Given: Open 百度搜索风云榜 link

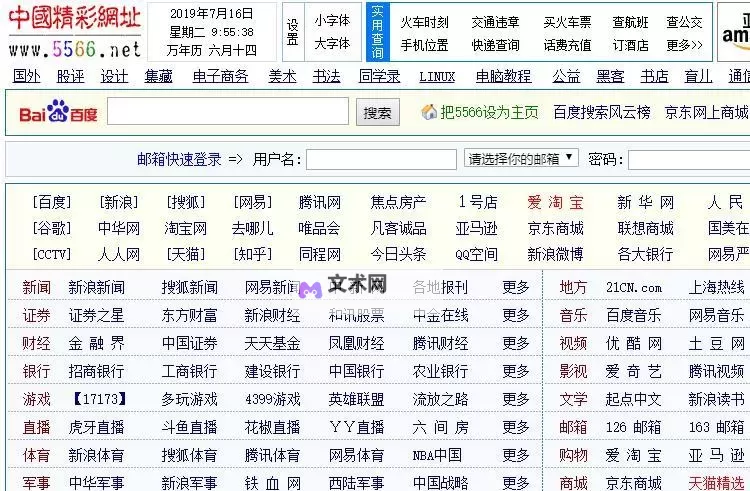Looking at the screenshot, I should point(602,112).
